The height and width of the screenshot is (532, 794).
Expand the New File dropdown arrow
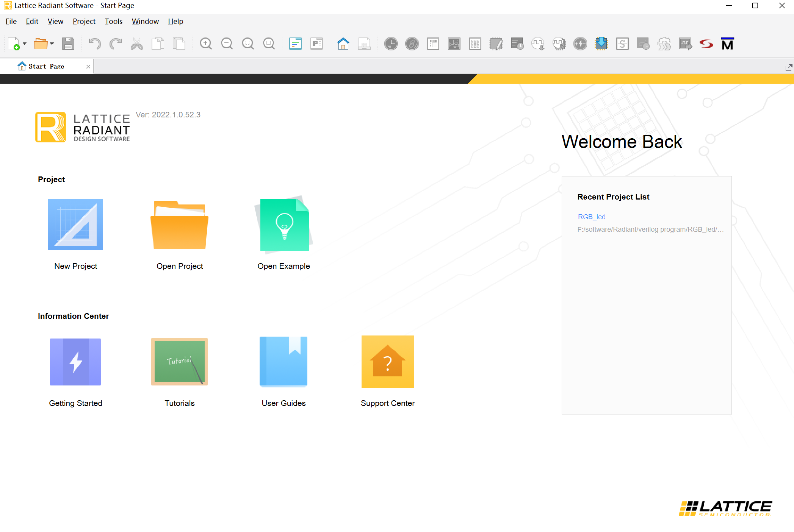pyautogui.click(x=25, y=44)
